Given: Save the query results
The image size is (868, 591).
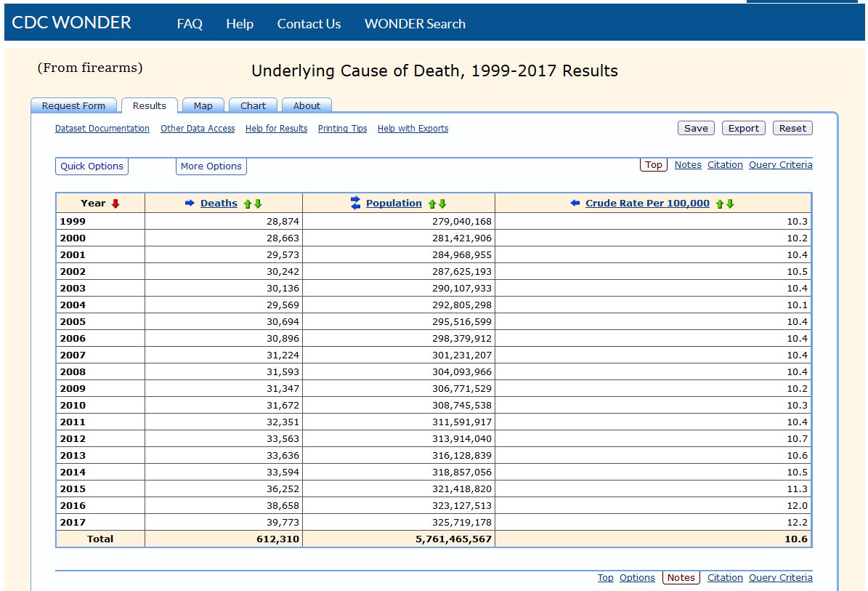Looking at the screenshot, I should point(696,128).
